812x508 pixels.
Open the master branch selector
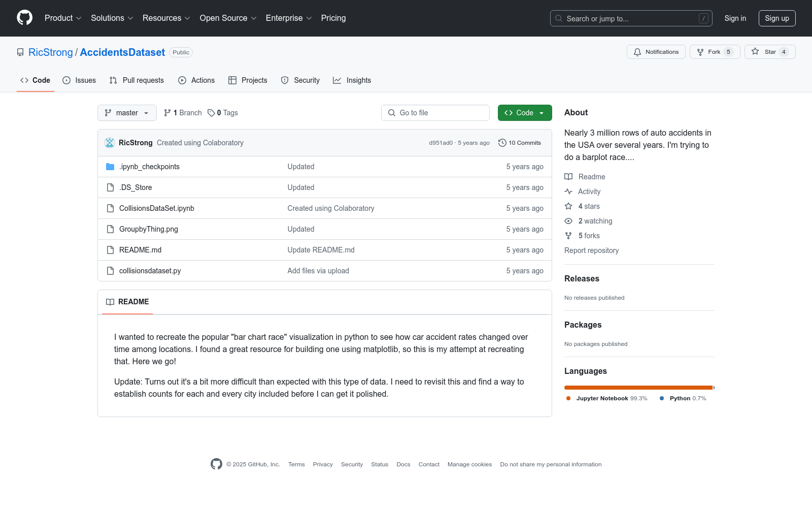pyautogui.click(x=127, y=113)
